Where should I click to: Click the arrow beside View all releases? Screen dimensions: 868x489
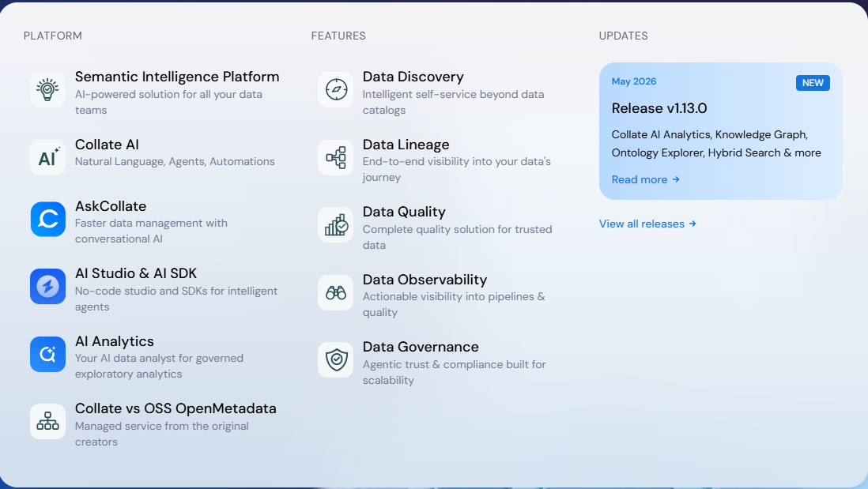coord(693,224)
